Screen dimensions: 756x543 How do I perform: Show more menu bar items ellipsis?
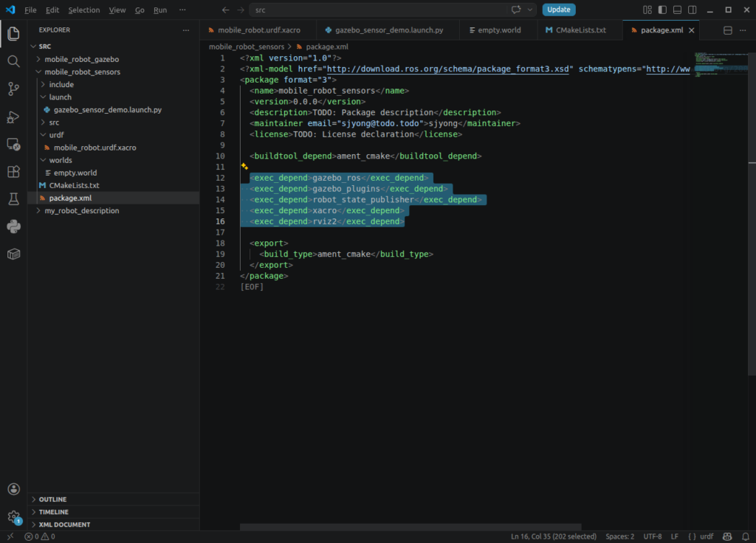(x=182, y=10)
